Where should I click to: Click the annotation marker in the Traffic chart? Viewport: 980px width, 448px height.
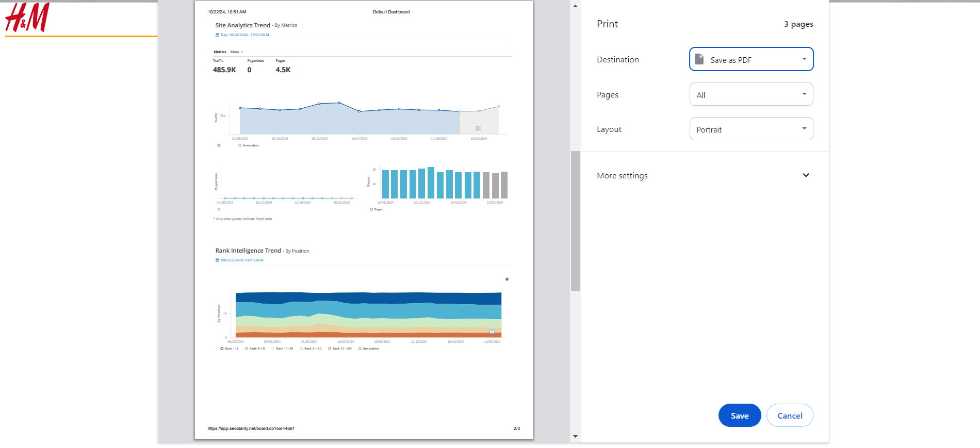tap(478, 128)
